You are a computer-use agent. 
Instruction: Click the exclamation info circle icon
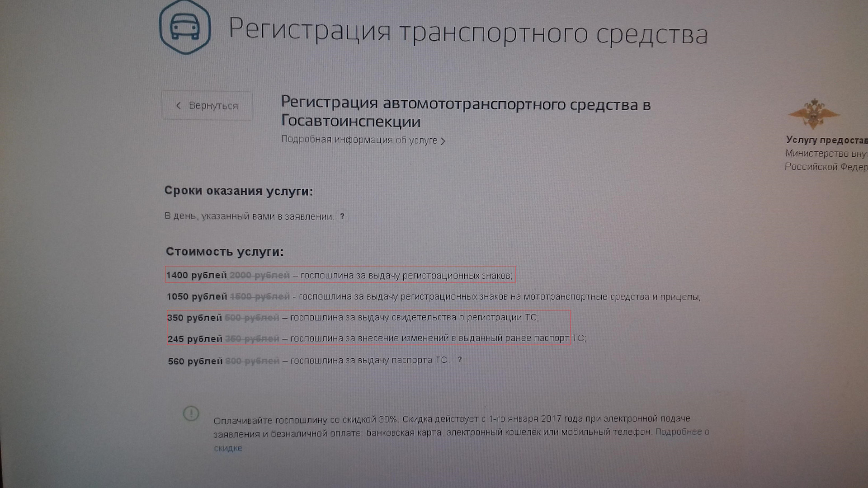[191, 413]
